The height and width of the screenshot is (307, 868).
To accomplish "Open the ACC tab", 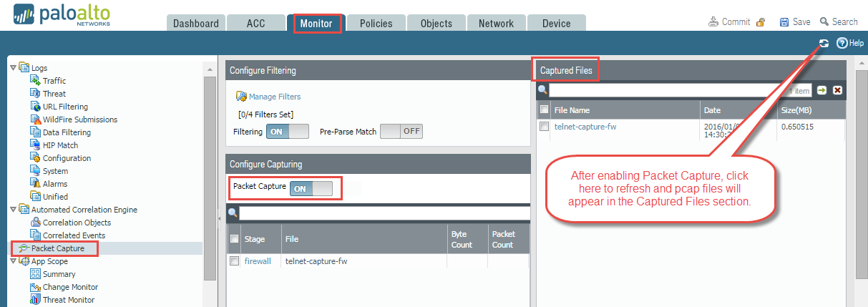I will (255, 23).
